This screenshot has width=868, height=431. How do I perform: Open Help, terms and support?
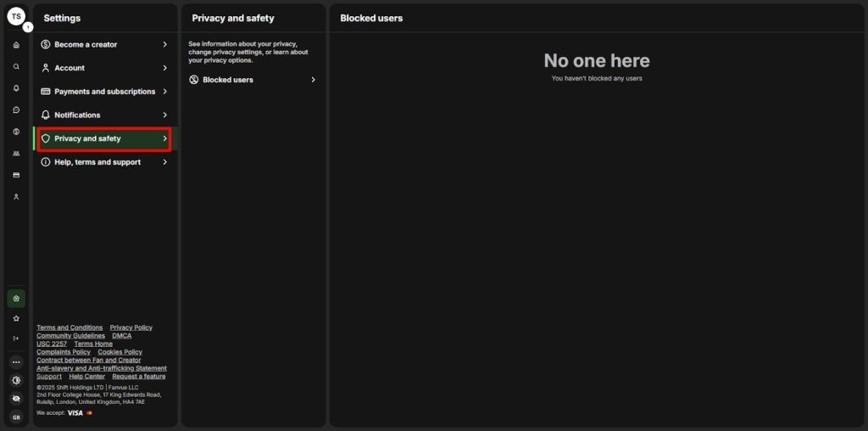(x=105, y=162)
